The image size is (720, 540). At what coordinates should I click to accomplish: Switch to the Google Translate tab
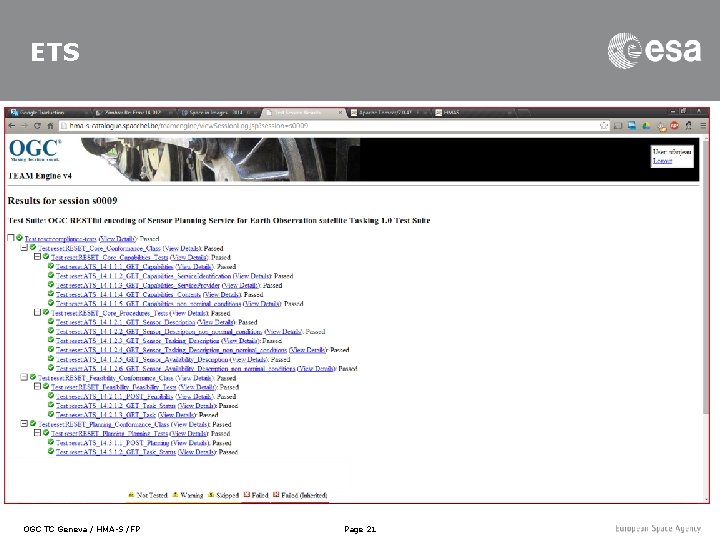[46, 112]
